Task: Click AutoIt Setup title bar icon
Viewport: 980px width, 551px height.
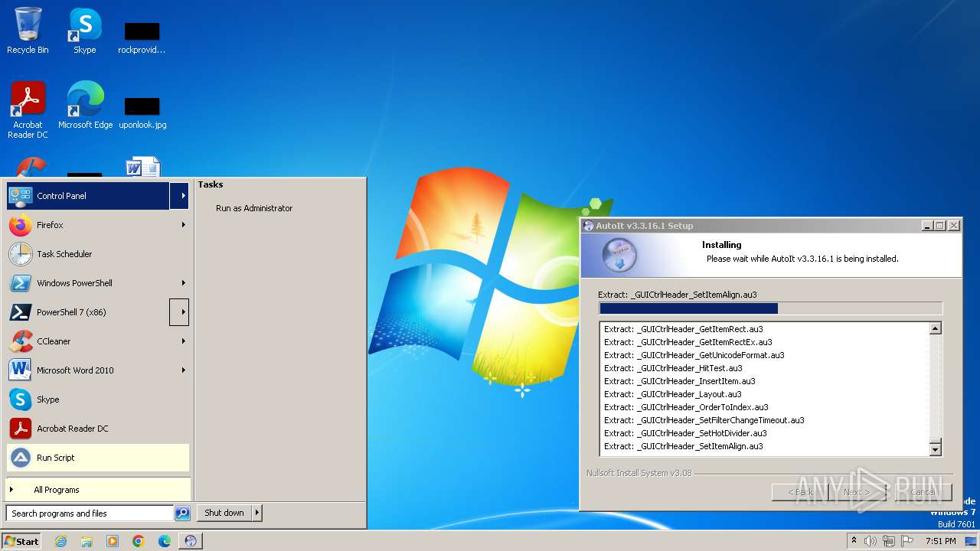Action: pos(588,226)
